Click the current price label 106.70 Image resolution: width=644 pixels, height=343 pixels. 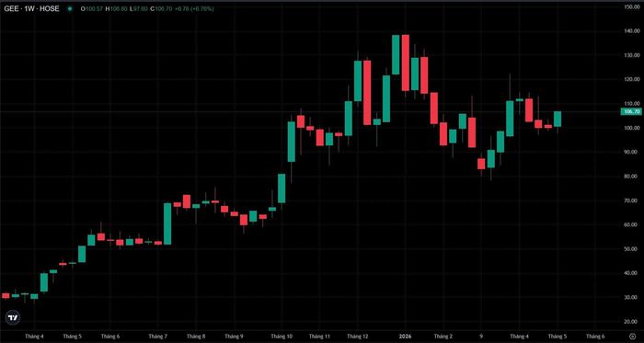[x=631, y=111]
